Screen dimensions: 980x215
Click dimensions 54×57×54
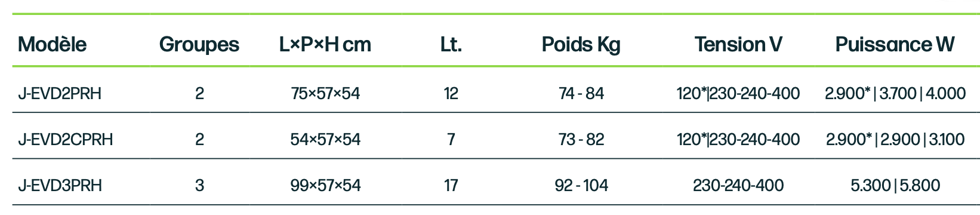pyautogui.click(x=325, y=139)
